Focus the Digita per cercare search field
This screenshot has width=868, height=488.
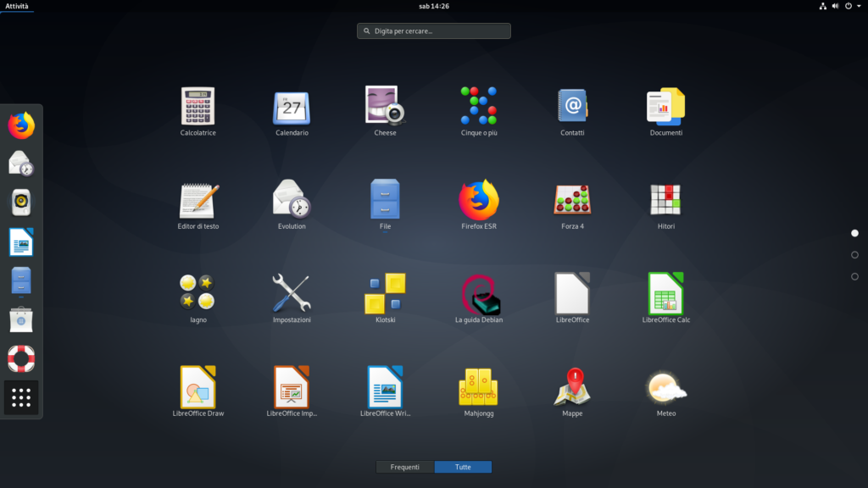click(434, 31)
